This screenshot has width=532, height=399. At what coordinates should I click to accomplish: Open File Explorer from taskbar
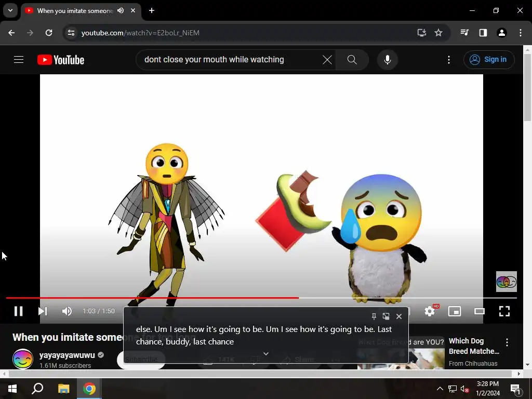point(63,389)
